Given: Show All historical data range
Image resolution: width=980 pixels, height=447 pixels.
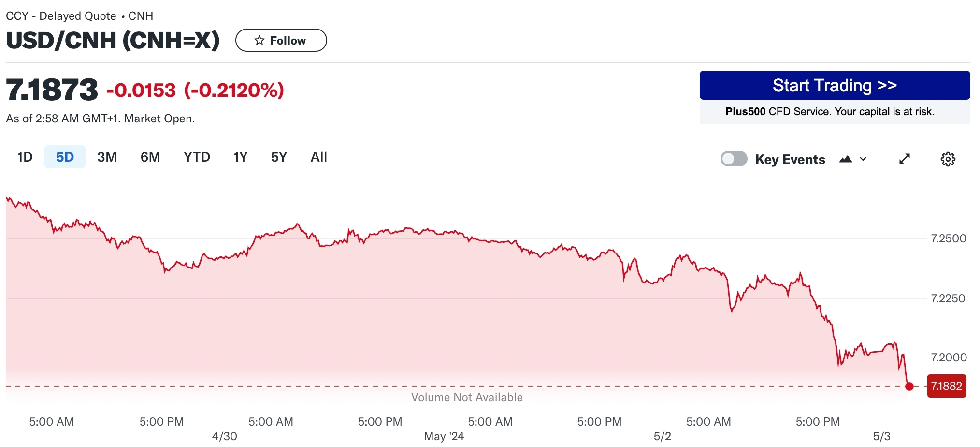Looking at the screenshot, I should tap(319, 157).
